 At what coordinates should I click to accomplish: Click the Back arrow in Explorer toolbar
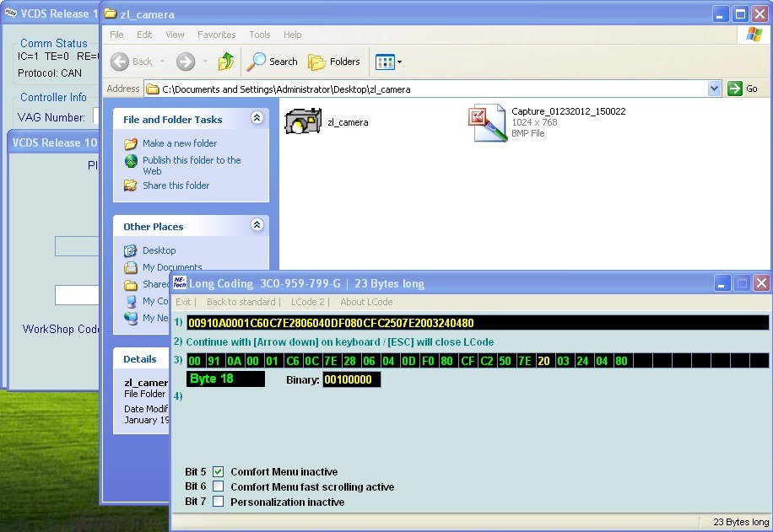pyautogui.click(x=120, y=62)
